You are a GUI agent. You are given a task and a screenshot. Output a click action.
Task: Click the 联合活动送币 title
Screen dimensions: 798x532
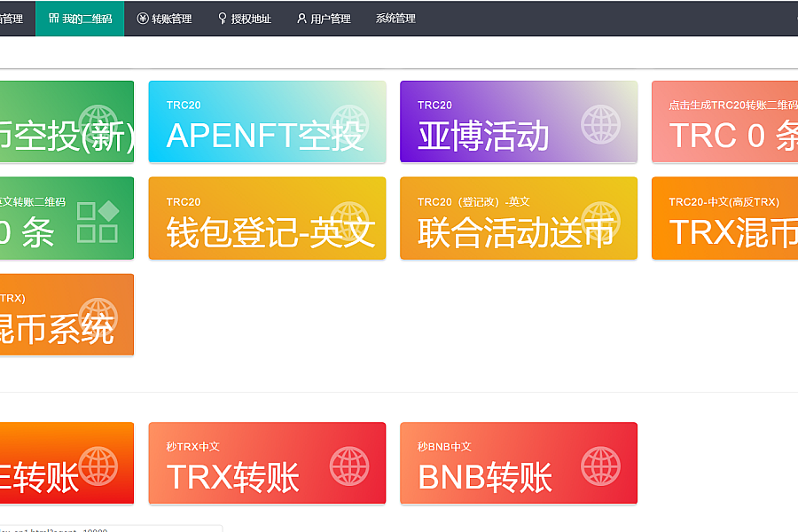pyautogui.click(x=515, y=232)
